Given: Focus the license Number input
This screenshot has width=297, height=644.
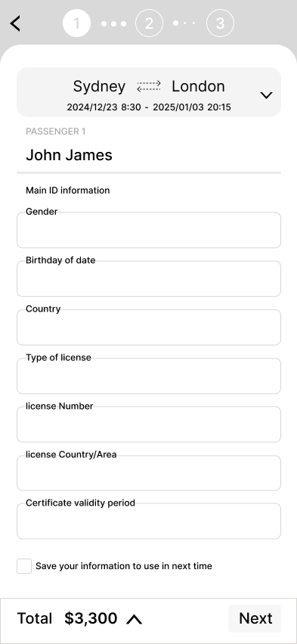Looking at the screenshot, I should click(149, 424).
